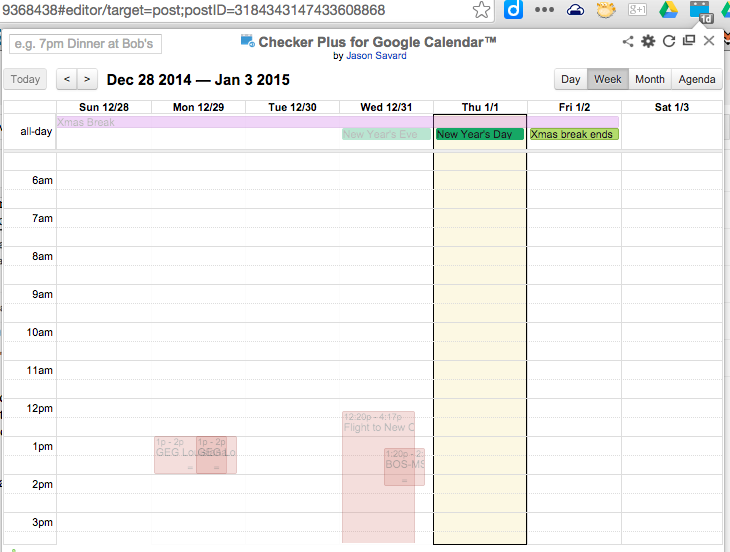Select the Sat 1/3 column header
This screenshot has width=730, height=552.
[672, 107]
